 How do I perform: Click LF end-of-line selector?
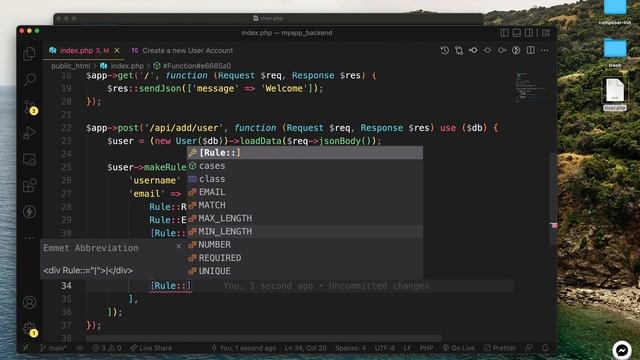click(x=407, y=348)
